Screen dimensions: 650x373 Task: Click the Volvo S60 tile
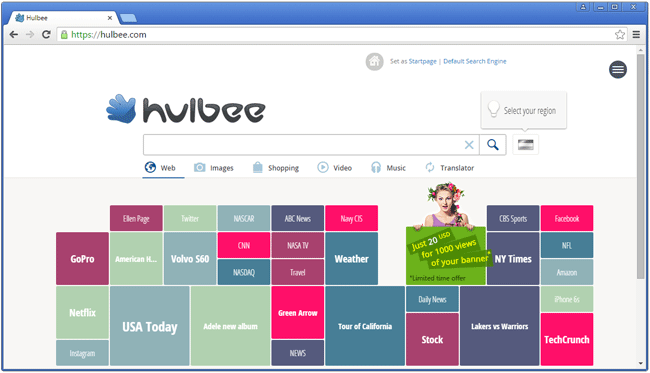(x=190, y=259)
